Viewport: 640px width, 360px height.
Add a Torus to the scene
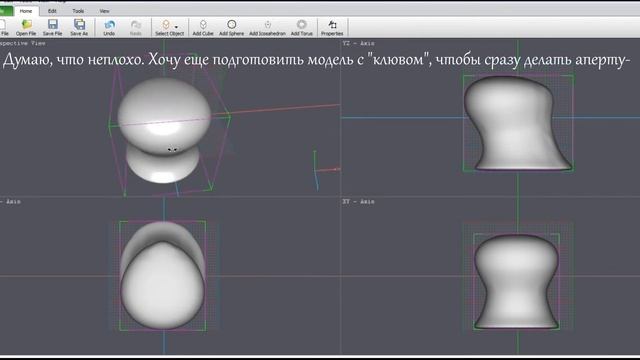302,27
